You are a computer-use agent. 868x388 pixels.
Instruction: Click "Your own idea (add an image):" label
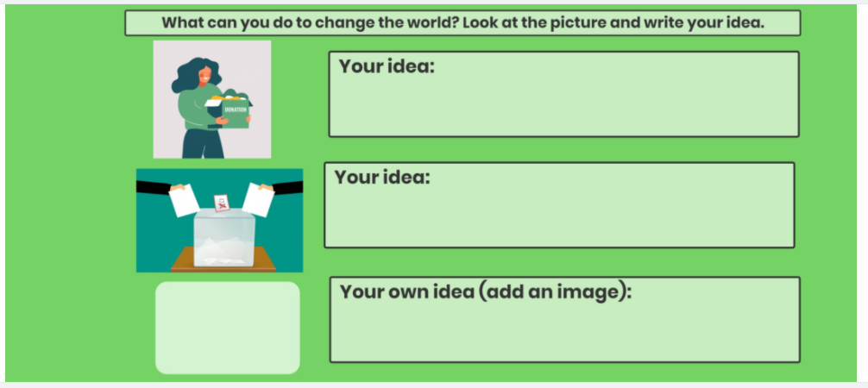(x=486, y=291)
